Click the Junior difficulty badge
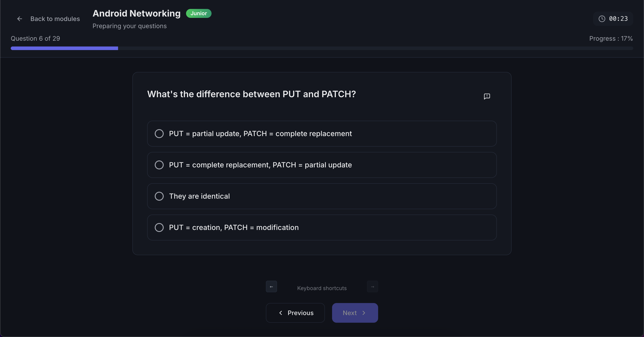644x337 pixels. (x=198, y=13)
